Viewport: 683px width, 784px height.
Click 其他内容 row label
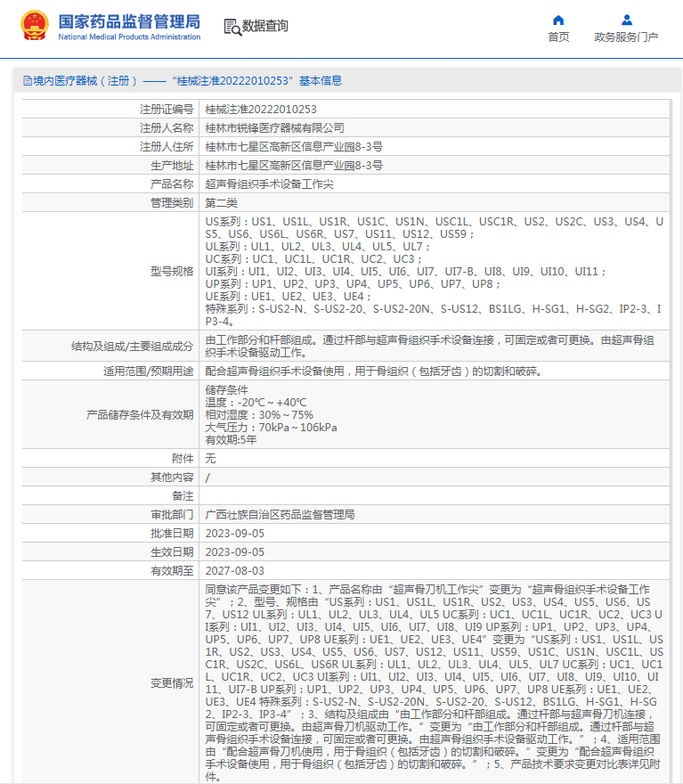point(172,478)
